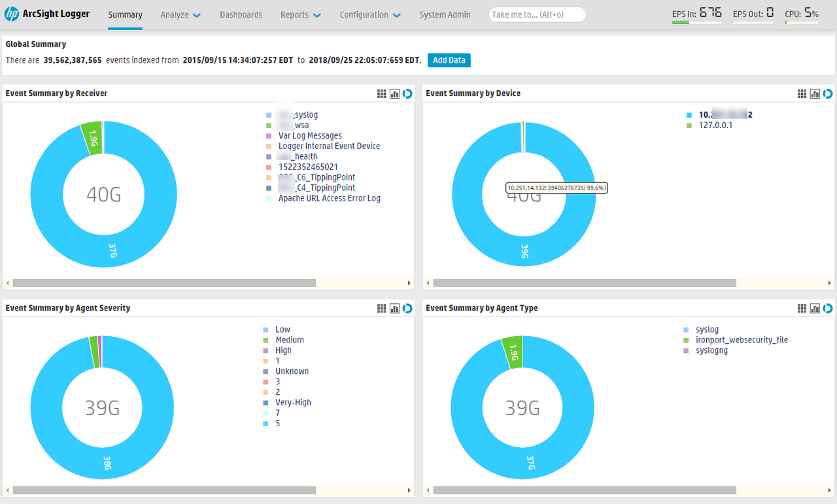The image size is (837, 504).
Task: Select the C4_TippingPoint legend entry
Action: pyautogui.click(x=316, y=188)
